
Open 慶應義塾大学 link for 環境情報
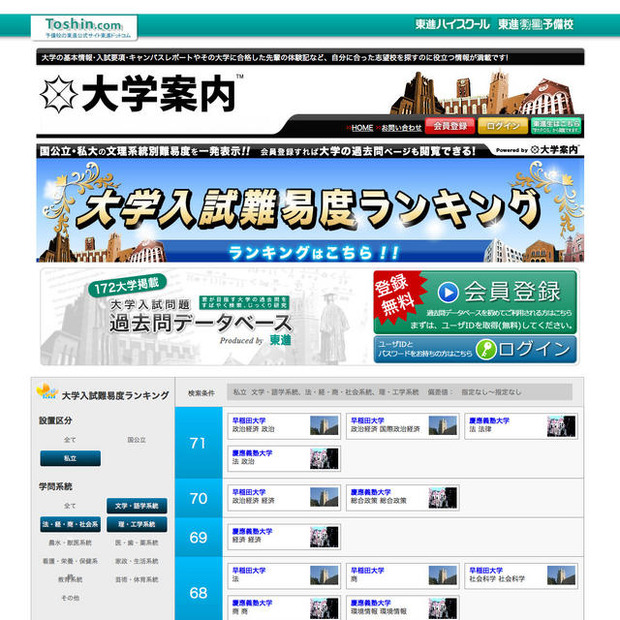click(x=371, y=603)
